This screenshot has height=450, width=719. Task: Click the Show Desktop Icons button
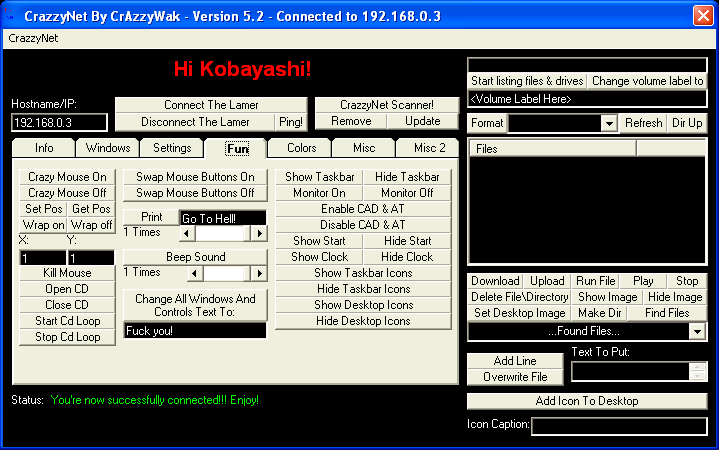[x=363, y=305]
